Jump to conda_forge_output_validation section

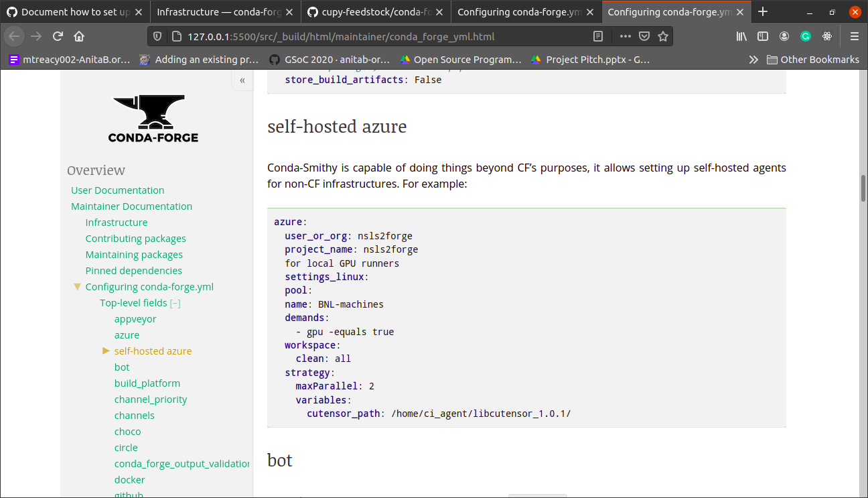point(182,464)
